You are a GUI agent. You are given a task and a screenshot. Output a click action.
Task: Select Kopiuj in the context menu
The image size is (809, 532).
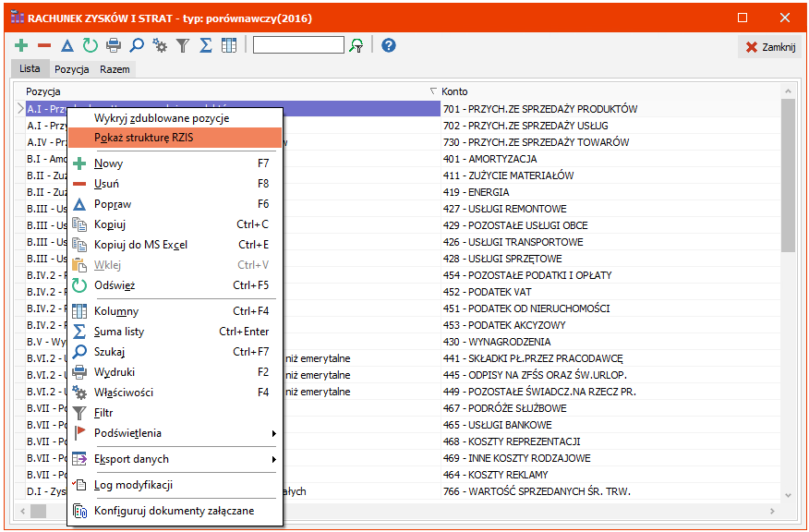coord(175,224)
